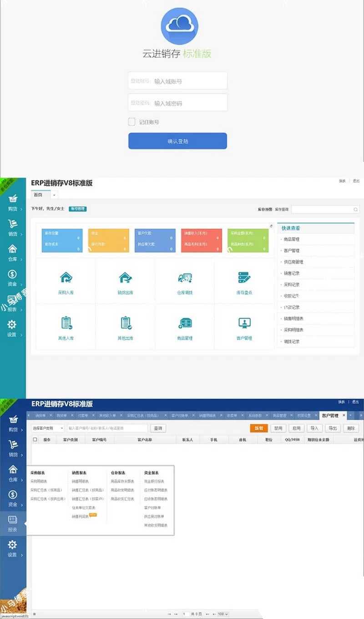Open the 选择客户类别 dropdown

(48, 428)
